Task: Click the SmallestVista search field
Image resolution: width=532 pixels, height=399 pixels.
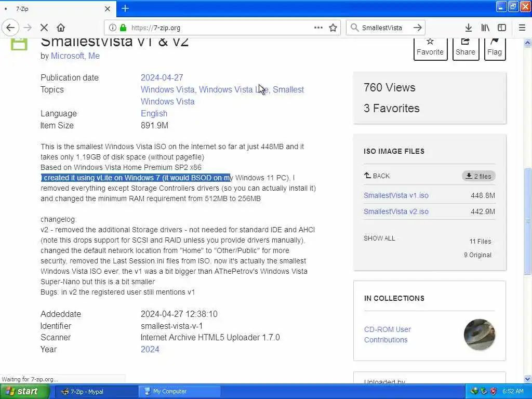Action: (x=385, y=28)
